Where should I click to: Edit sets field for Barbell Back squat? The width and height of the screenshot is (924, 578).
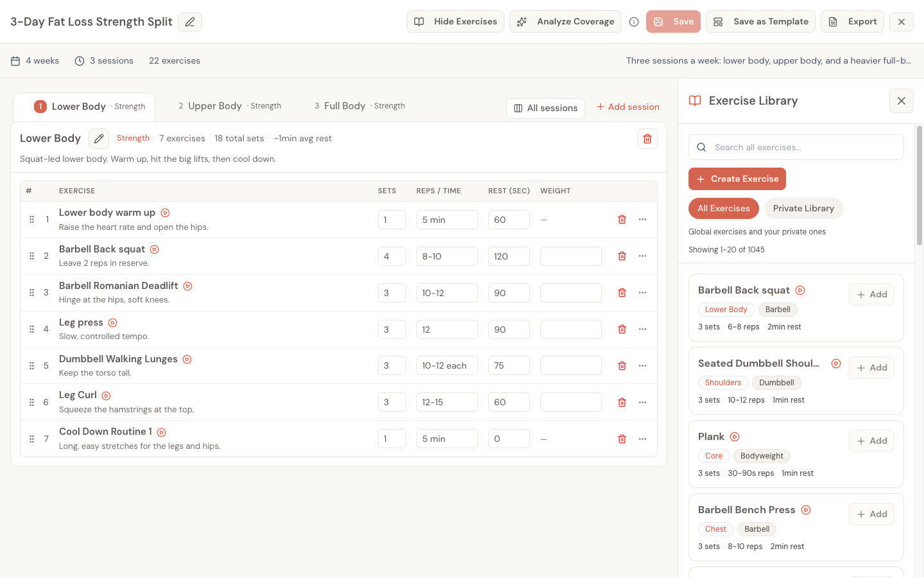click(x=392, y=256)
